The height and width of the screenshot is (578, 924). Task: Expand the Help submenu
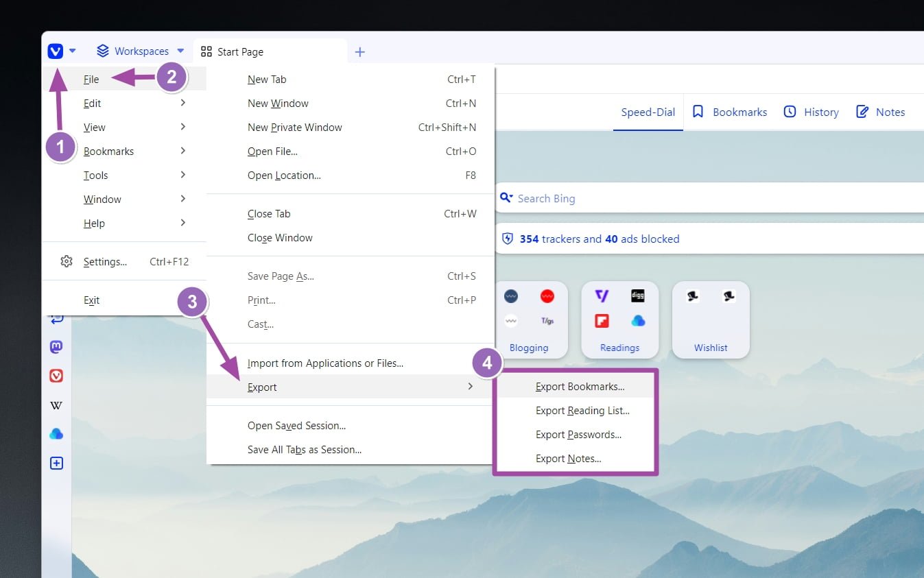click(124, 223)
